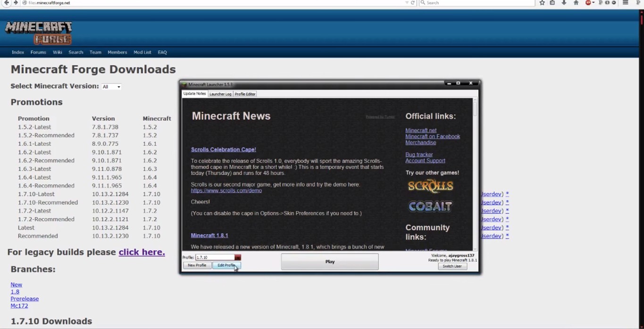The width and height of the screenshot is (644, 329).
Task: Open the address bar history dropdown
Action: pyautogui.click(x=407, y=3)
